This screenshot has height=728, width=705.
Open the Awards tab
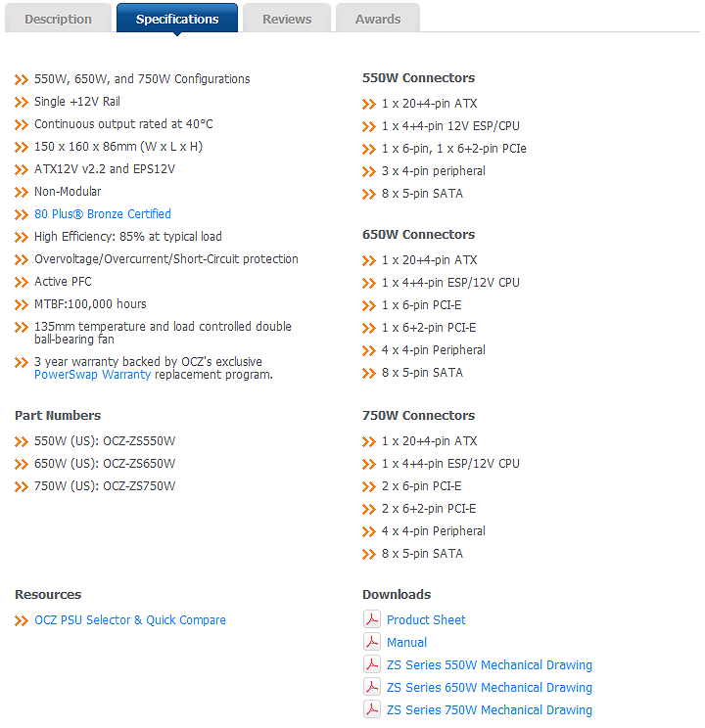pos(378,19)
